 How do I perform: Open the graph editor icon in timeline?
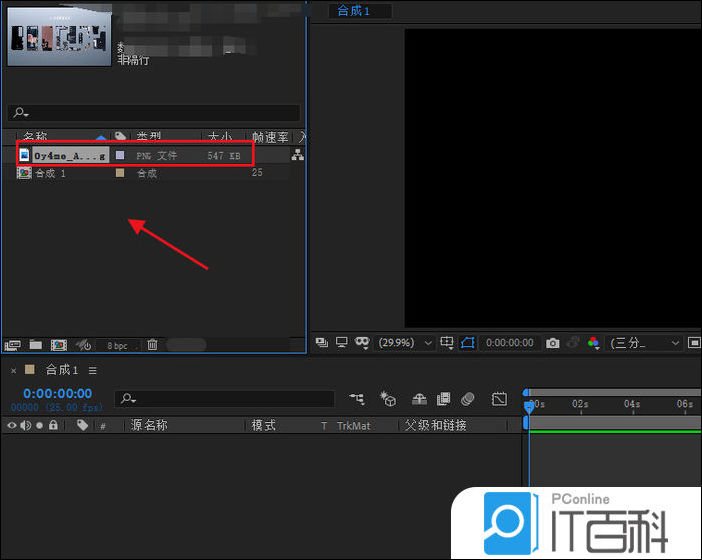pyautogui.click(x=499, y=398)
